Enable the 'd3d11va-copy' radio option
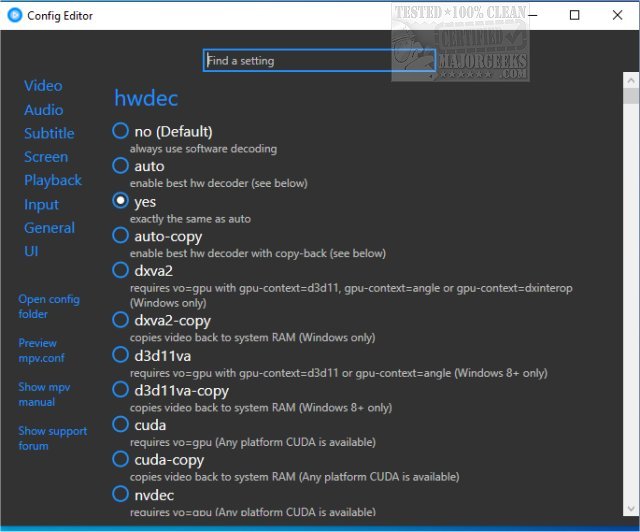This screenshot has height=532, width=640. coord(120,390)
